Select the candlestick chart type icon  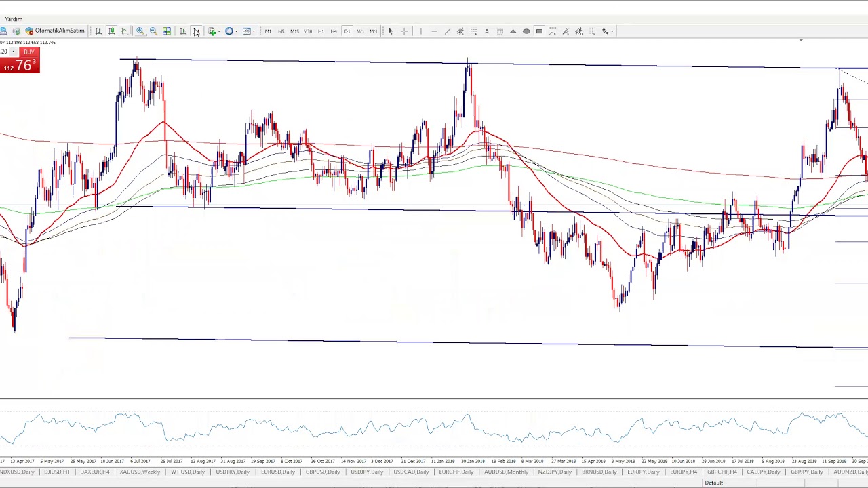click(x=112, y=31)
